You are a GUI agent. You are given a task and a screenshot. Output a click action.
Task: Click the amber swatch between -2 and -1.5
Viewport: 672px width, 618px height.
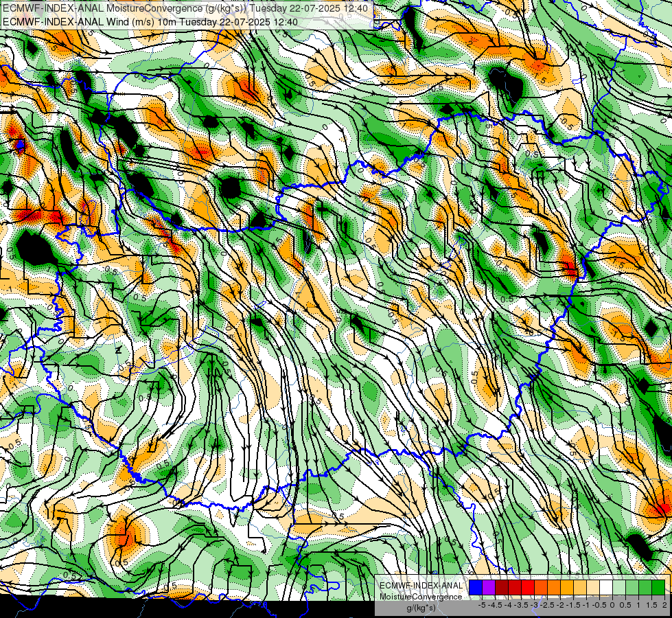pos(567,587)
